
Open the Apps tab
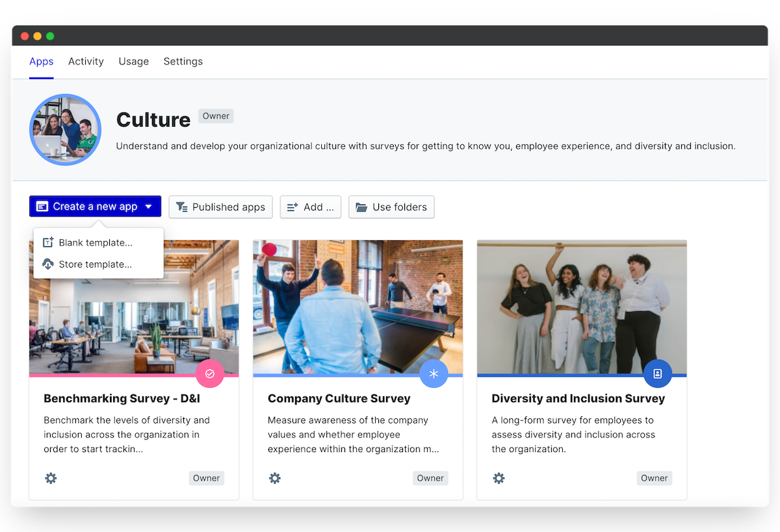(x=41, y=61)
